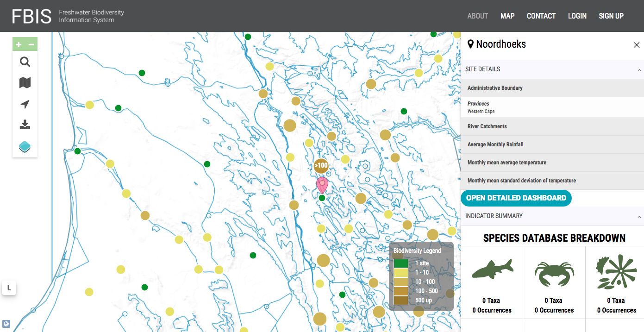644x332 pixels.
Task: Click Open Detailed Dashboard button
Action: 516,198
